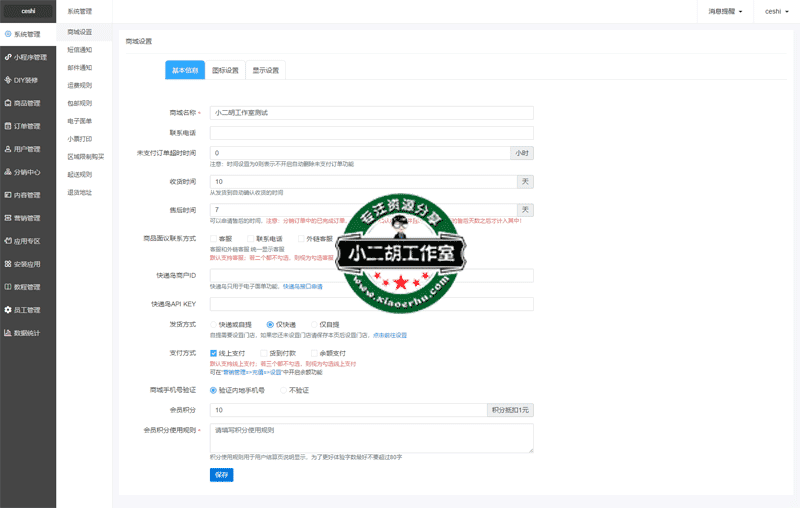
Task: Focus the 会员积分 value field
Action: [348, 410]
